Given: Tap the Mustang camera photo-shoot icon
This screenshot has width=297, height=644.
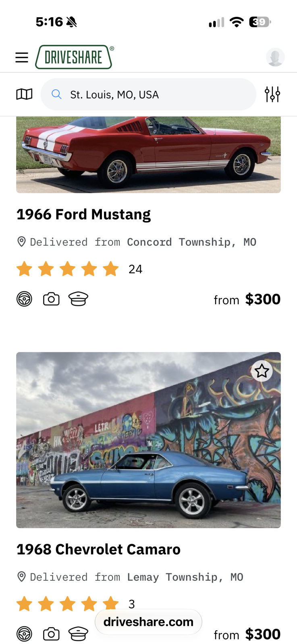Looking at the screenshot, I should pos(51,299).
